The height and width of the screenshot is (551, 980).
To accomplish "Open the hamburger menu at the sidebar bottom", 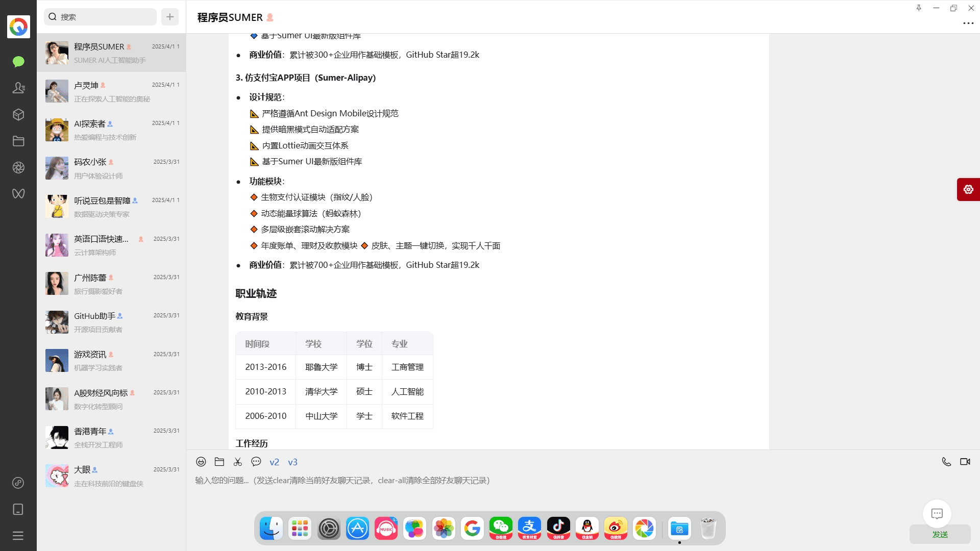I will point(18,536).
